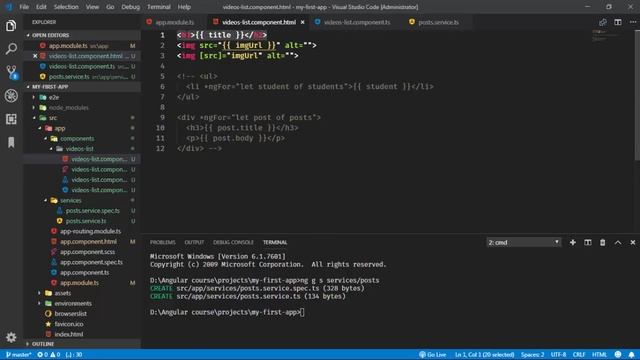
Task: Kill the terminal with trash icon
Action: tap(602, 242)
